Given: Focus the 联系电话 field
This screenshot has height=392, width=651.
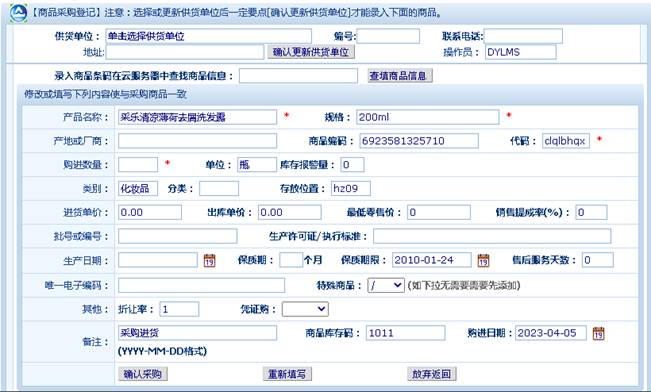Looking at the screenshot, I should [523, 36].
